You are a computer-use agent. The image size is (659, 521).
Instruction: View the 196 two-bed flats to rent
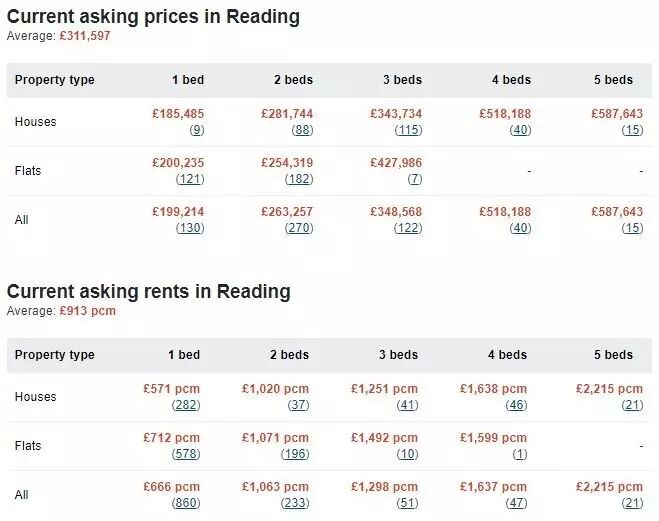[295, 455]
